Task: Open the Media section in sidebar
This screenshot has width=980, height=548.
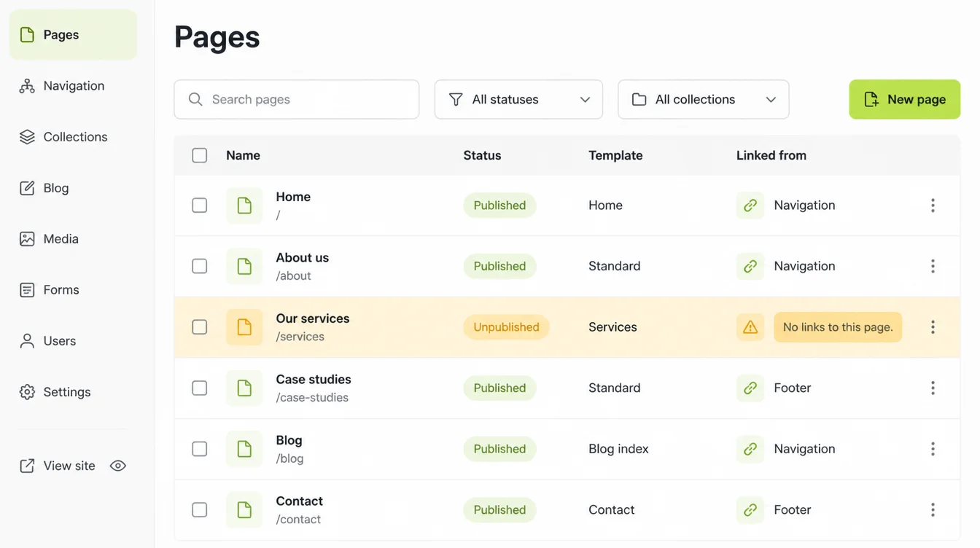Action: point(73,239)
